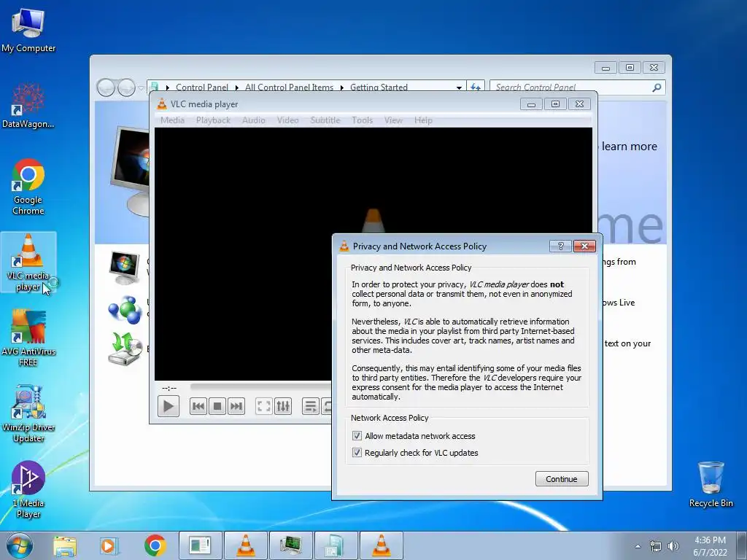
Task: Toggle VLC fullscreen mode
Action: 263,406
